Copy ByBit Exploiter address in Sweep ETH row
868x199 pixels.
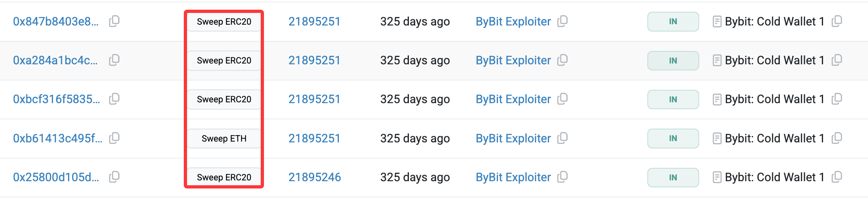(x=562, y=138)
